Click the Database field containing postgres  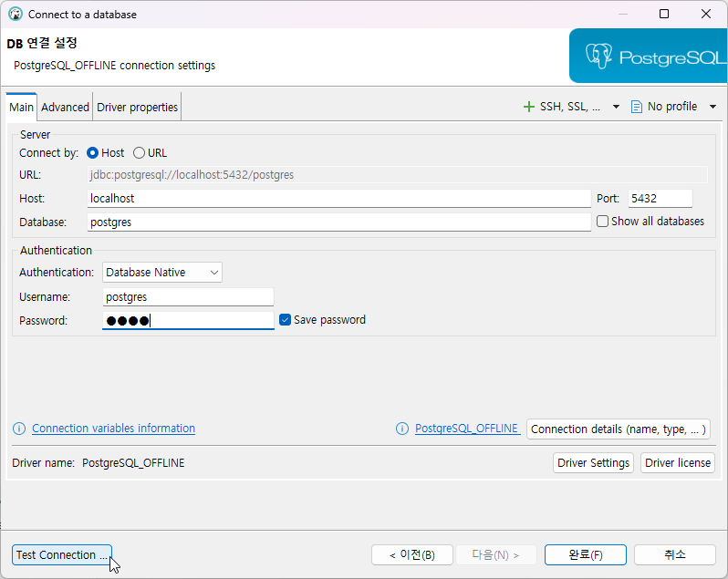[339, 222]
